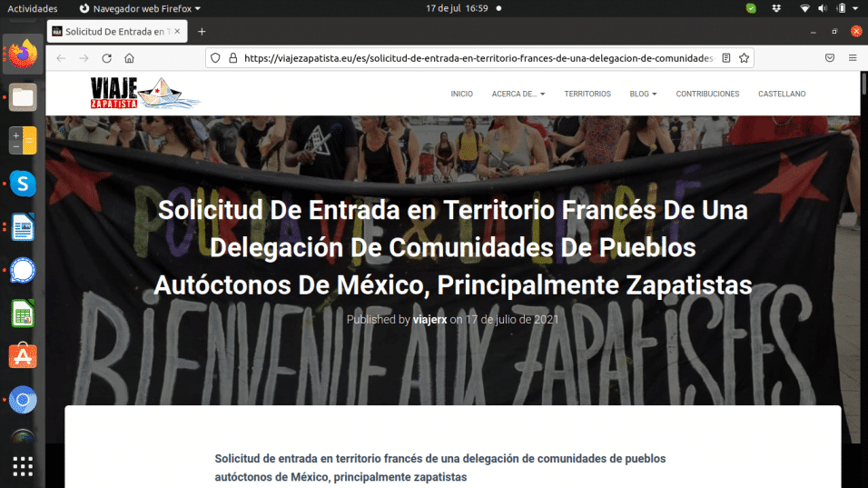868x488 pixels.
Task: Click the Viaje Zapatista logo
Action: click(145, 93)
